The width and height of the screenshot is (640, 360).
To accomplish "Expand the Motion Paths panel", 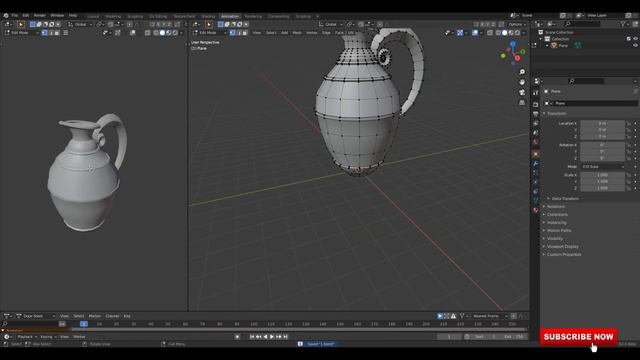I will tap(559, 231).
